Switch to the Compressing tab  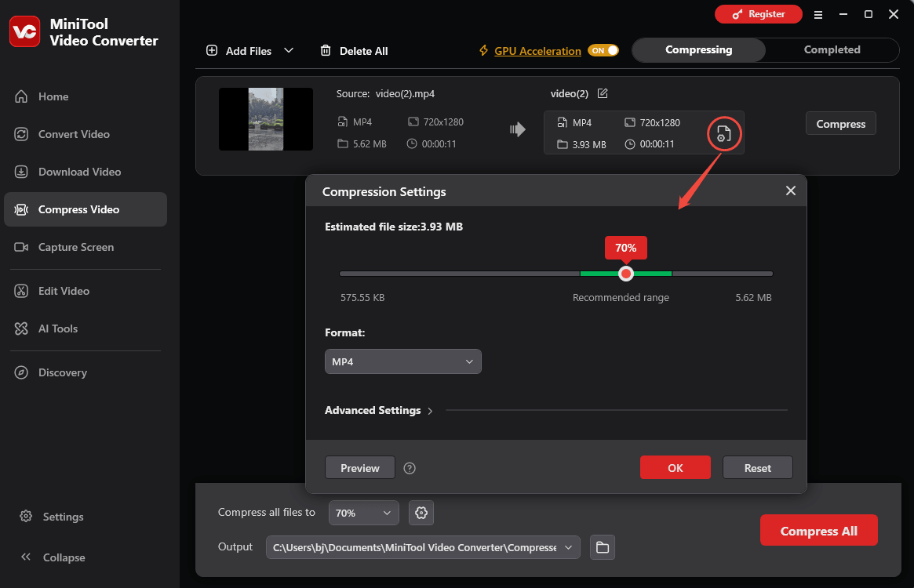pyautogui.click(x=698, y=50)
